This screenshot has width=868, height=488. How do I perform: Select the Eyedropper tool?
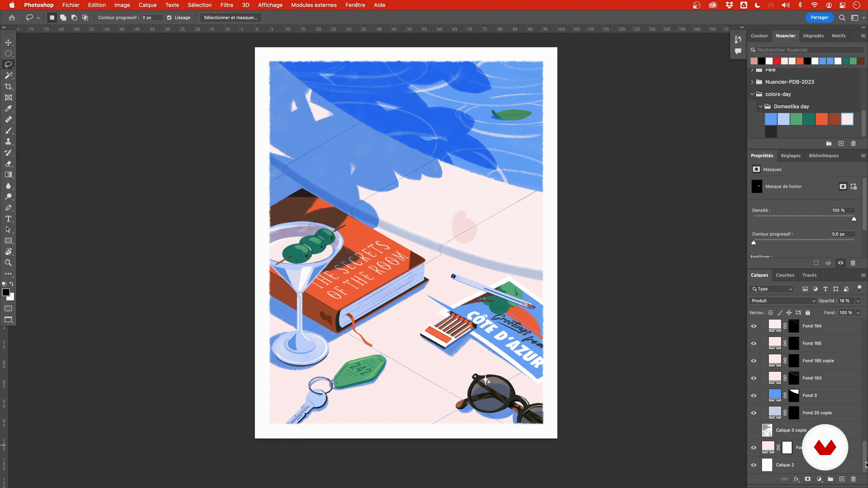(8, 108)
